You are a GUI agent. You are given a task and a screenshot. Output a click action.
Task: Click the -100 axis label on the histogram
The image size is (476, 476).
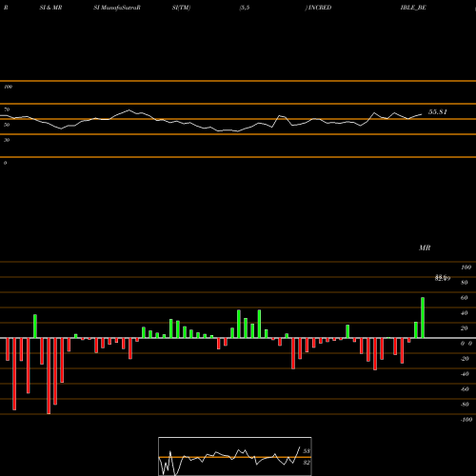pos(466,420)
